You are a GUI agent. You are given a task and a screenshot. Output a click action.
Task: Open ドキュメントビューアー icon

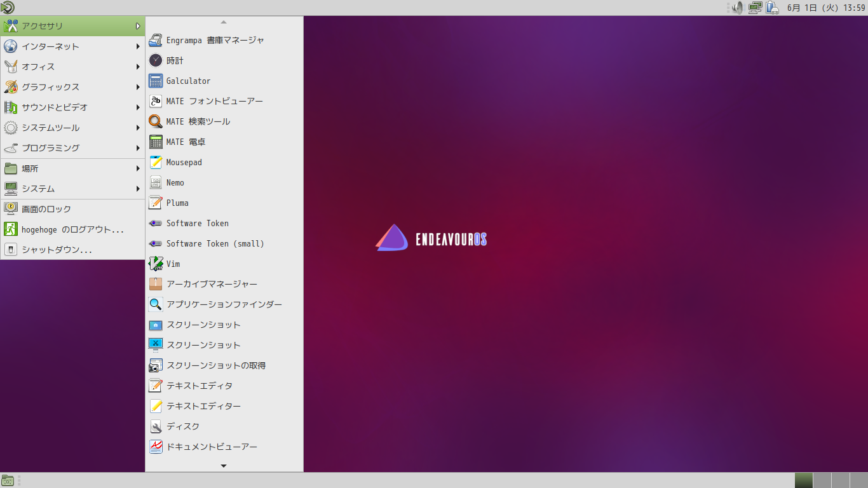156,447
